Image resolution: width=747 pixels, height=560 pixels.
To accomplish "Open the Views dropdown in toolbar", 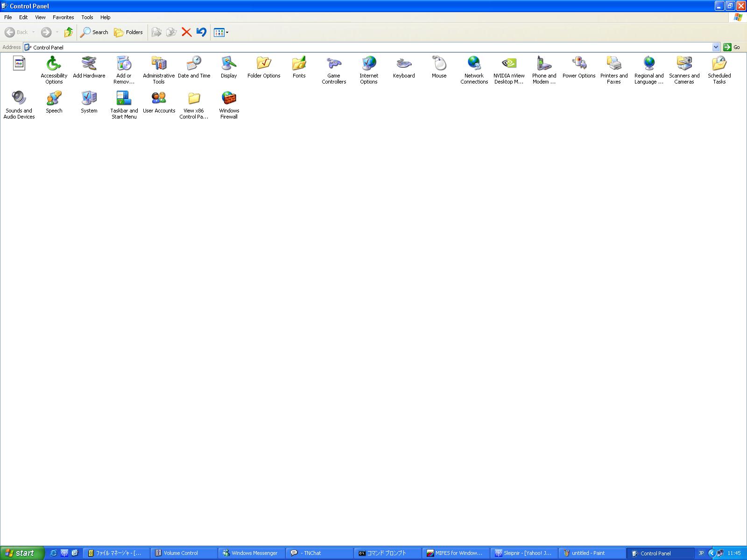I will (227, 33).
